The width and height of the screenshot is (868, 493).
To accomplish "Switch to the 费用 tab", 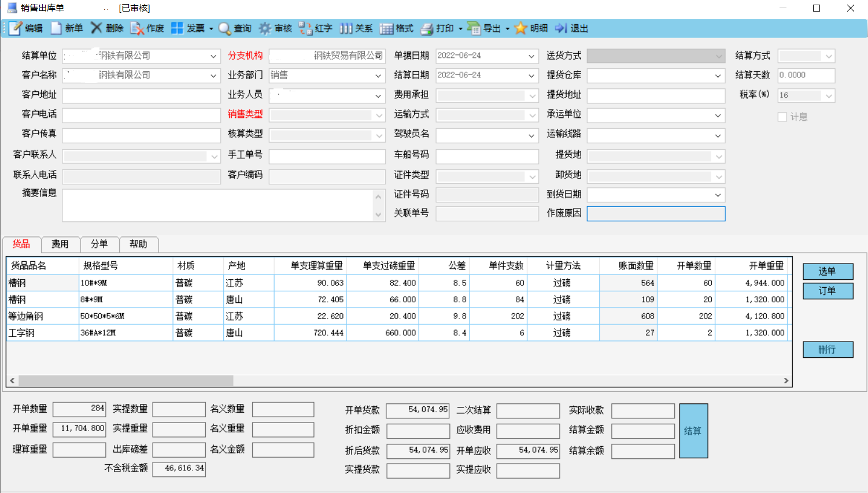I will (x=60, y=244).
